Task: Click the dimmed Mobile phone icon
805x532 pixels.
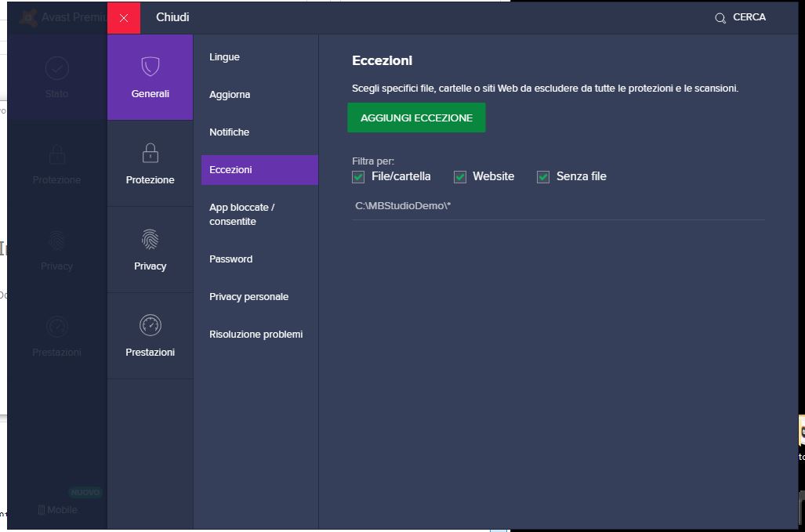Action: point(42,510)
